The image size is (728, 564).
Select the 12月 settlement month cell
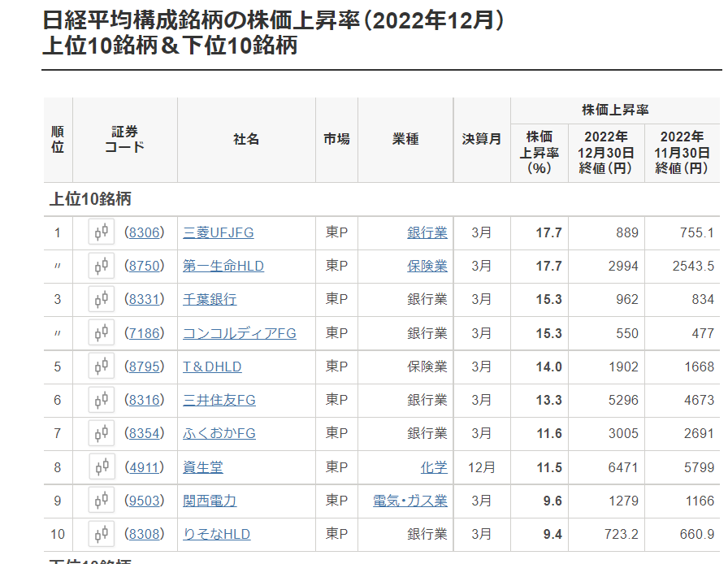[x=482, y=467]
